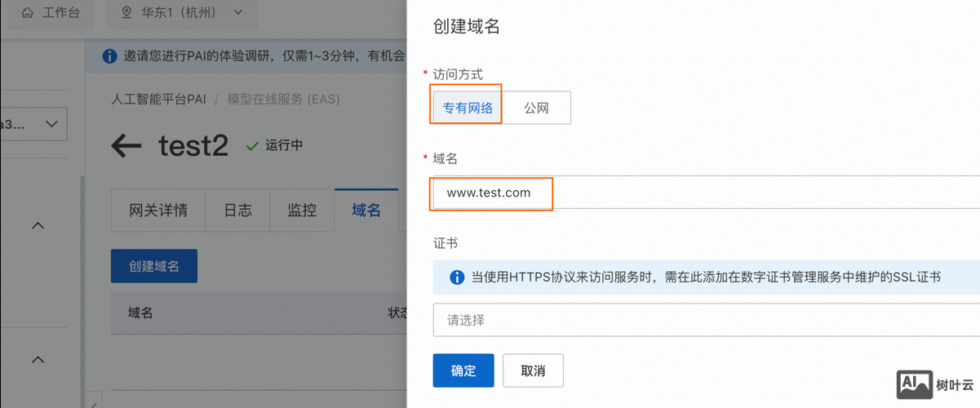Collapse the upper sidebar section chevron
Image resolution: width=980 pixels, height=408 pixels.
coord(38,225)
